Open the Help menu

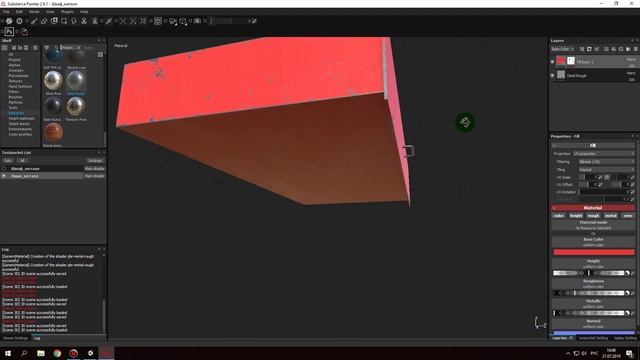coord(84,12)
